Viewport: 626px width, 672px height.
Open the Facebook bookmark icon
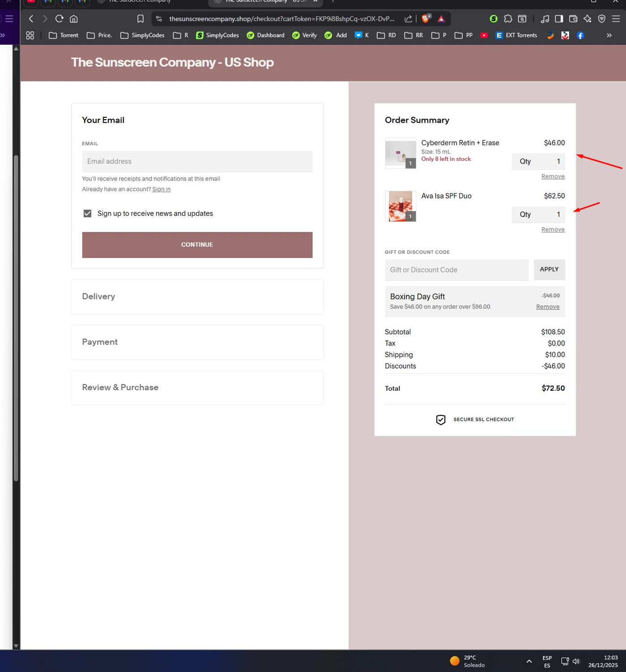point(580,35)
